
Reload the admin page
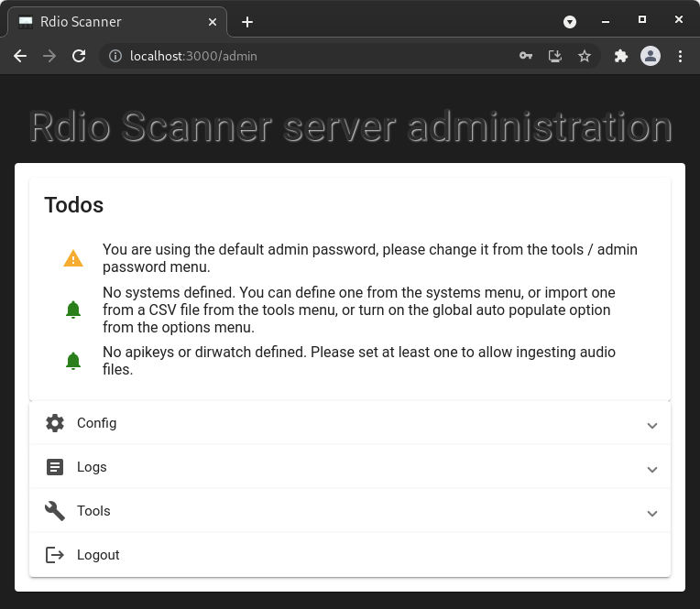[79, 56]
